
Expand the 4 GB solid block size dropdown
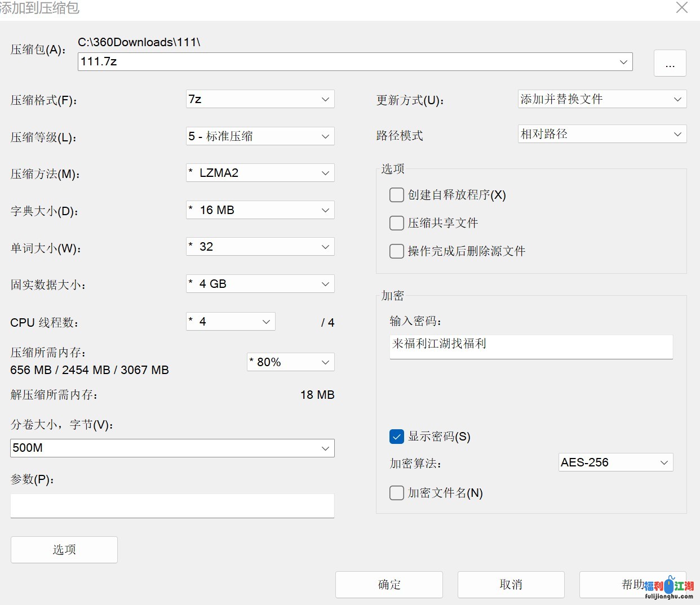(x=260, y=284)
